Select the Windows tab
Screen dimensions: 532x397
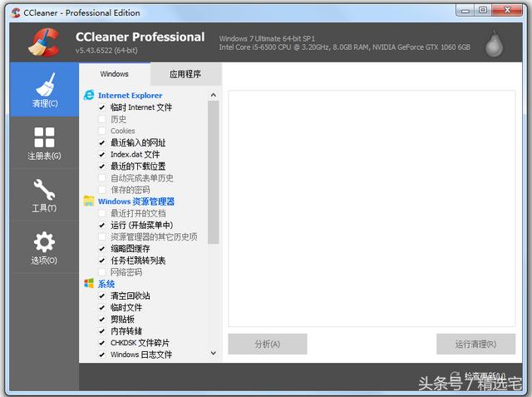[x=115, y=74]
